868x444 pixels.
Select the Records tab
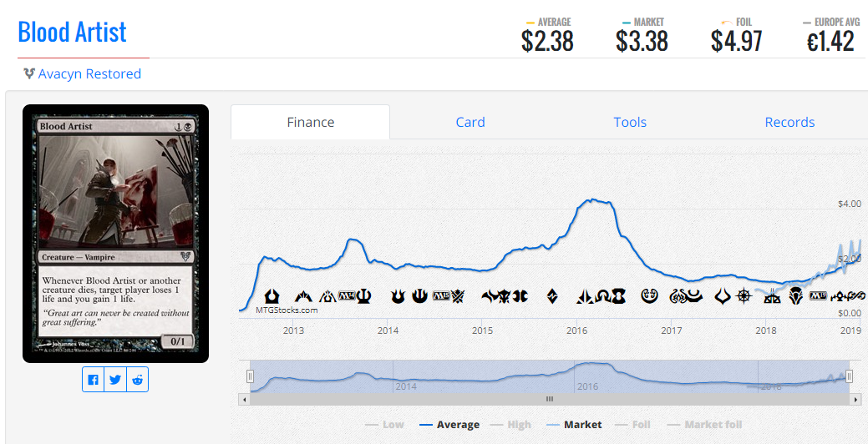point(789,122)
